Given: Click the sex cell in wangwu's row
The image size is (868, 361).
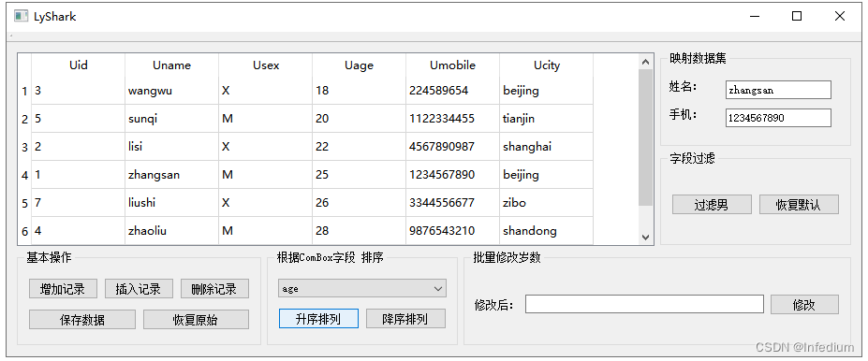Looking at the screenshot, I should [x=265, y=91].
